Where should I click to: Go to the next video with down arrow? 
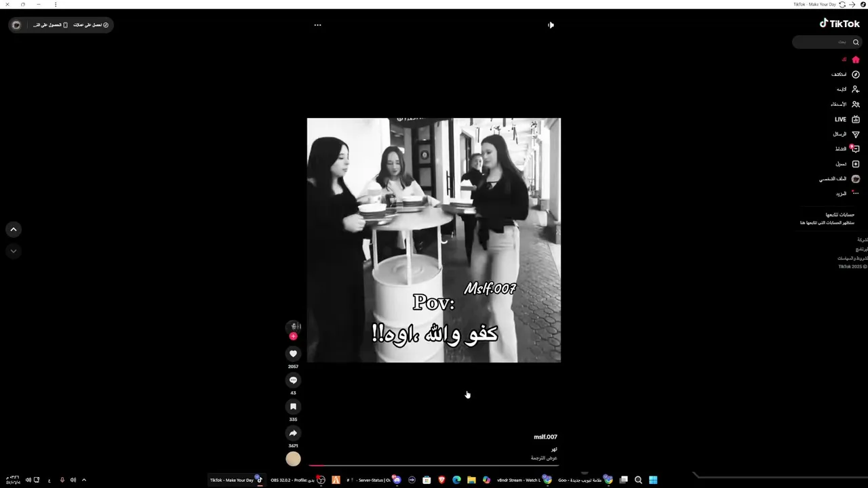point(13,251)
